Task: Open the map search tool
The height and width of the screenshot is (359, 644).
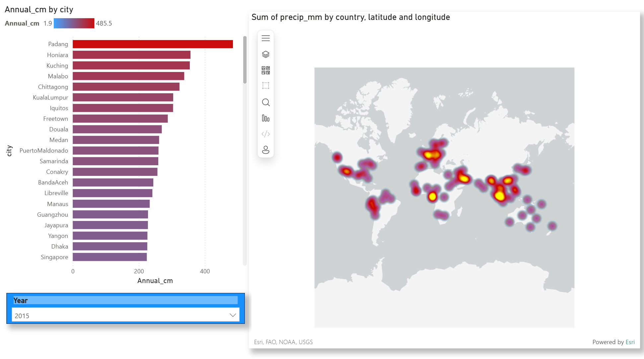Action: click(265, 102)
